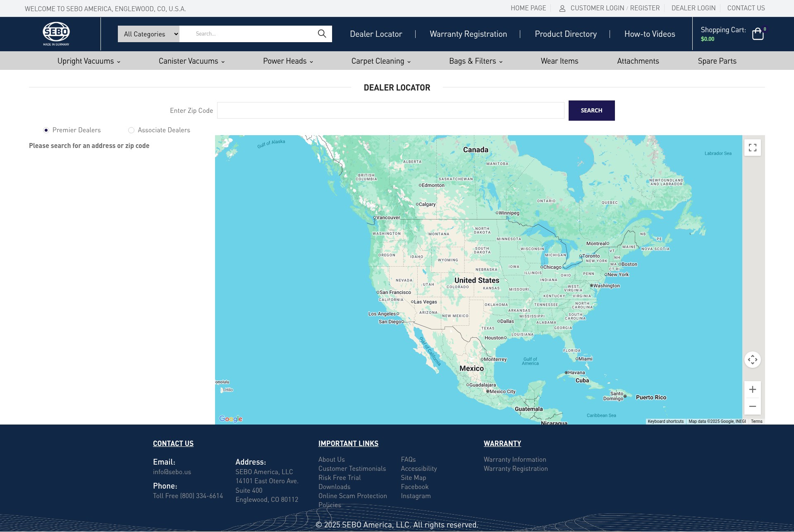Screen dimensions: 794x532
Task: Open Warranty Information footer link
Action: (515, 459)
